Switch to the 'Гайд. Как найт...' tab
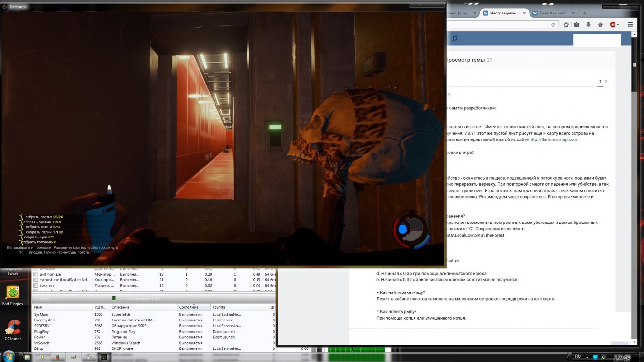Screen dimensions: 644x362 coord(553,13)
